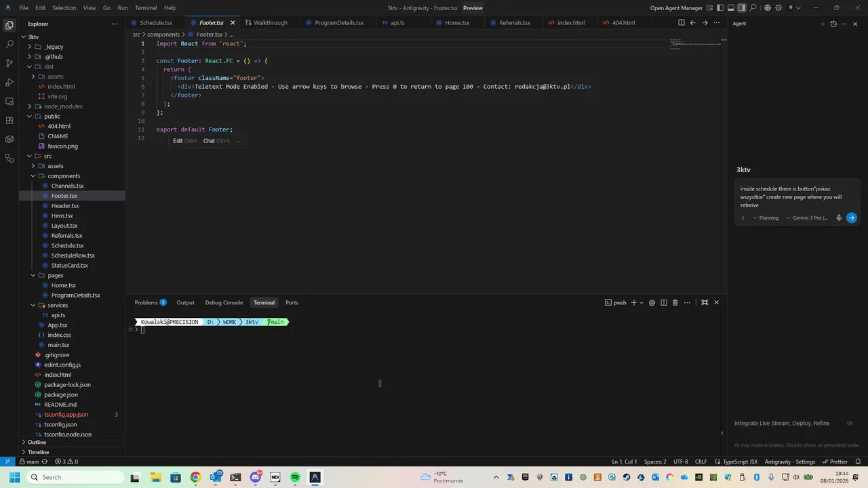Open StatusCard.tsx in explorer
Image resolution: width=868 pixels, height=488 pixels.
69,265
